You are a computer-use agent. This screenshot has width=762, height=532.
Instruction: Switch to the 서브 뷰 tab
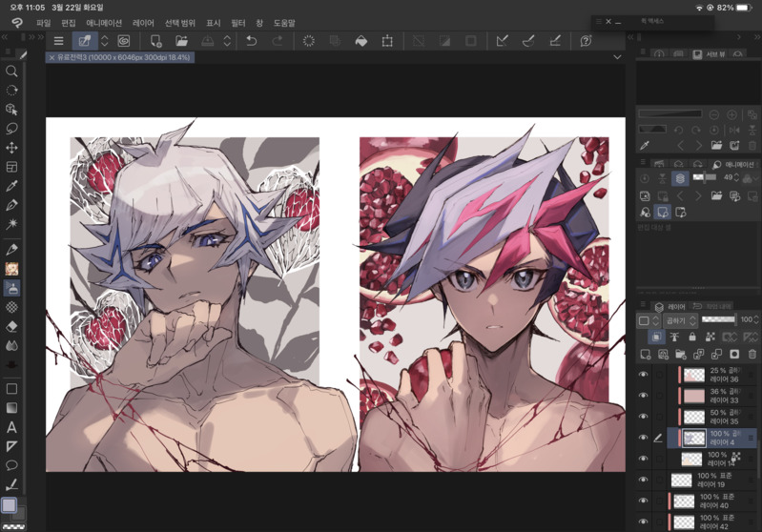(x=709, y=54)
